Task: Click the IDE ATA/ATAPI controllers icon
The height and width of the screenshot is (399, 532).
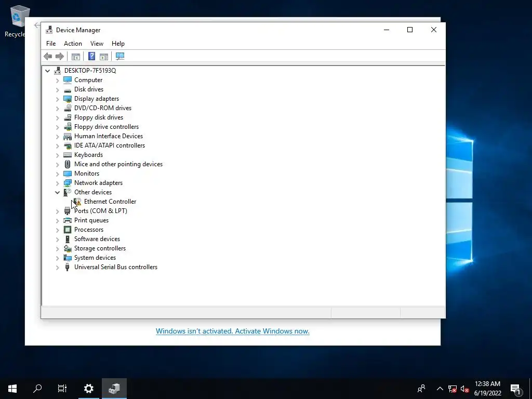Action: click(x=68, y=145)
